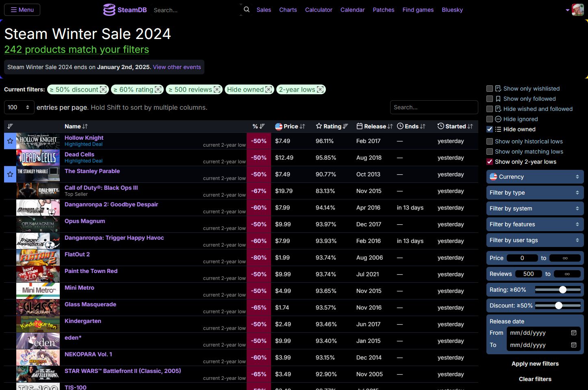Sort table by Name column

tap(76, 126)
